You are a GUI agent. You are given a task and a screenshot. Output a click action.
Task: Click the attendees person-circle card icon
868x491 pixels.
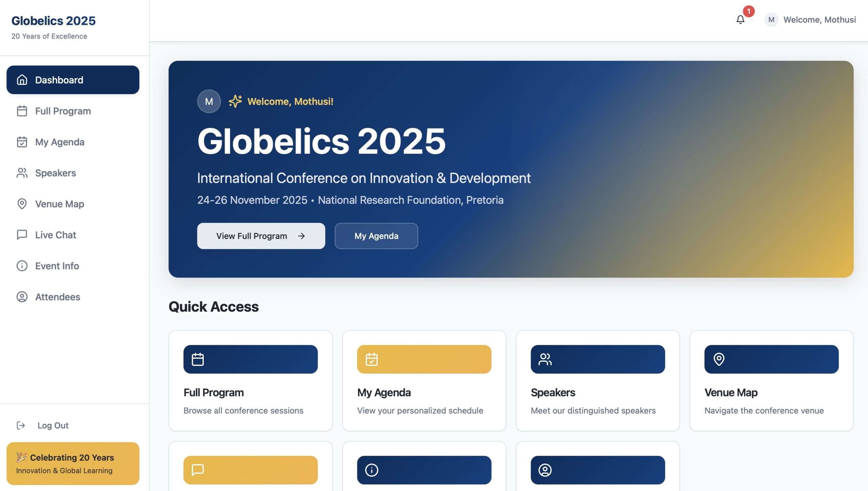tap(545, 470)
